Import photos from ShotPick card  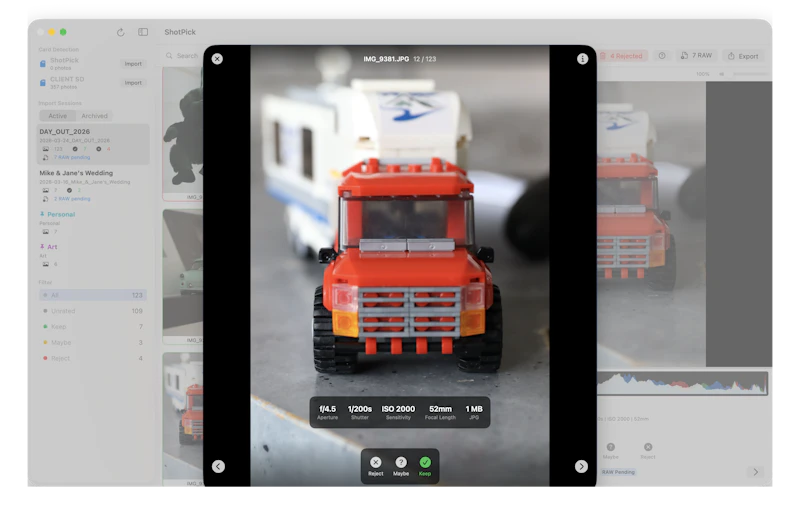133,64
